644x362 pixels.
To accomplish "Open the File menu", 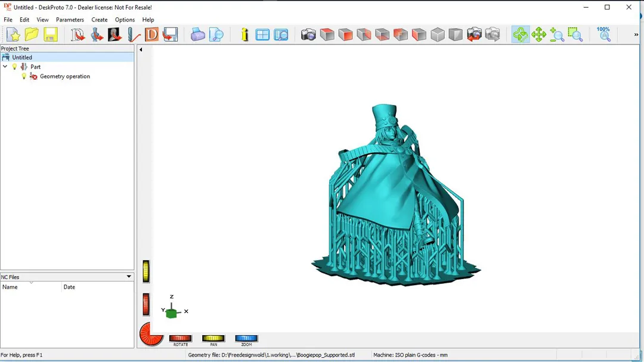I will coord(8,20).
